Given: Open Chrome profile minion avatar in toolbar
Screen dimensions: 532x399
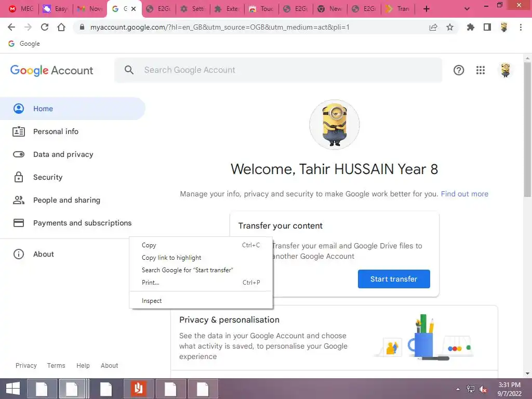Looking at the screenshot, I should click(504, 27).
